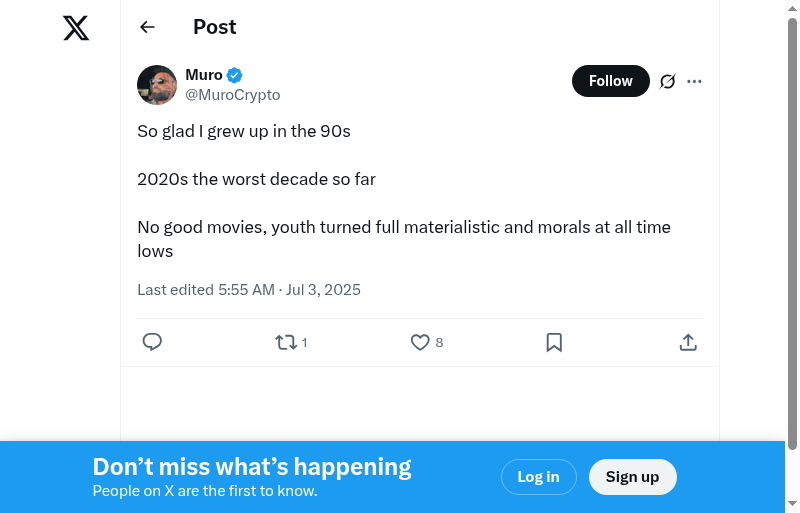The width and height of the screenshot is (800, 513).
Task: Bookmark this post
Action: tap(554, 342)
